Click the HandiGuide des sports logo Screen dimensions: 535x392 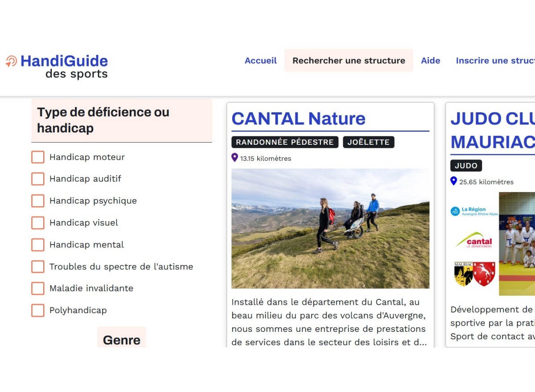(x=57, y=66)
